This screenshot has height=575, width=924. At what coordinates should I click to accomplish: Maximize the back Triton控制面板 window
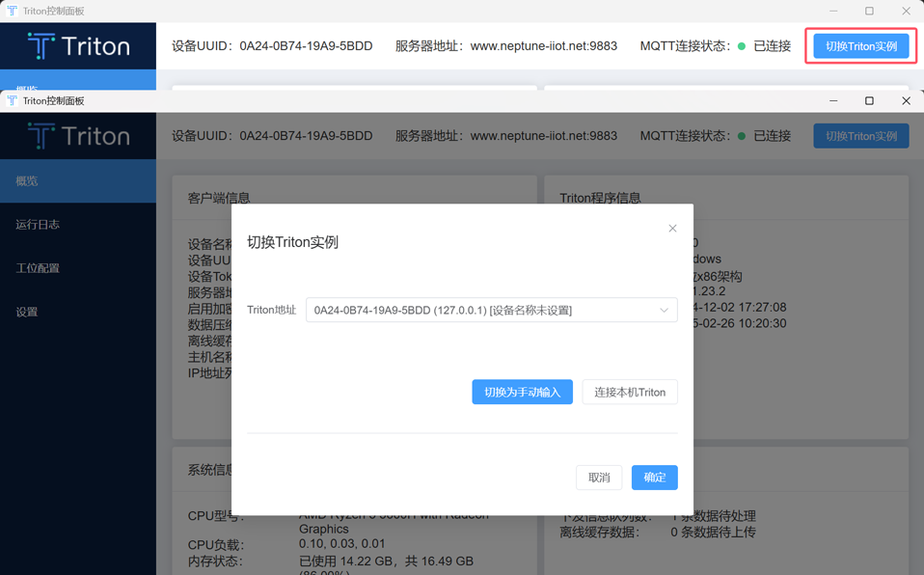[x=869, y=11]
